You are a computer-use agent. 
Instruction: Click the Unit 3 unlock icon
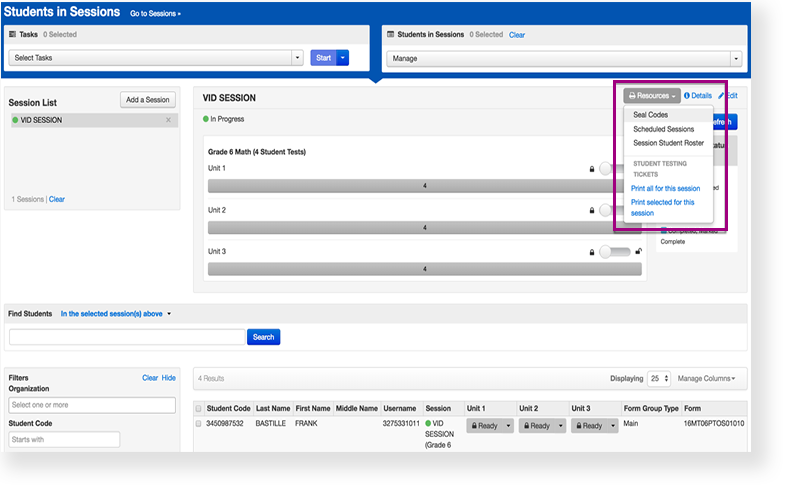[638, 252]
